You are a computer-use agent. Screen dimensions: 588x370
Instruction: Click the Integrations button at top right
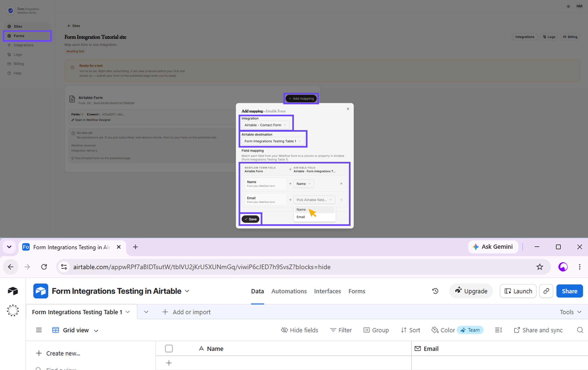[x=524, y=37]
